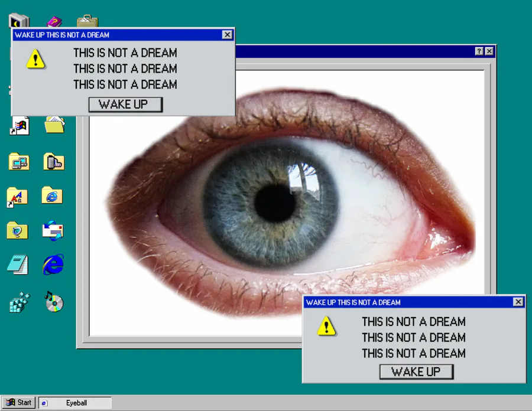Open the briefcase desktop icon
This screenshot has width=532, height=411.
point(87,21)
